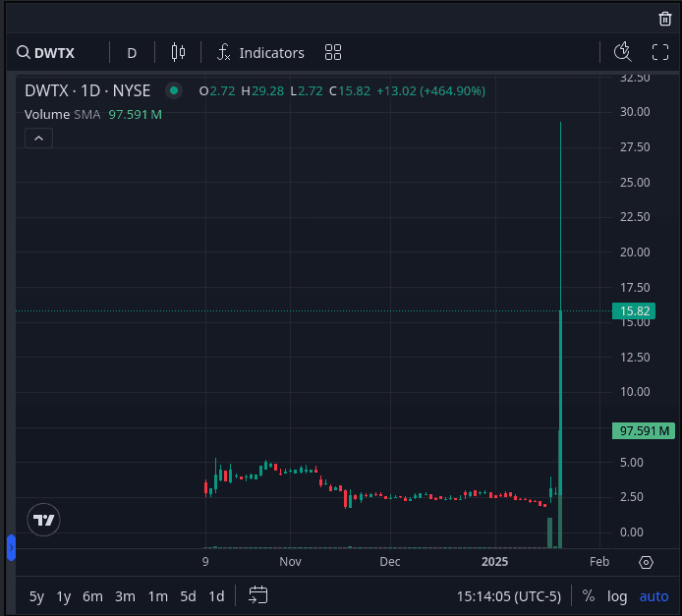The height and width of the screenshot is (616, 682).
Task: Collapse the indicator legend chevron
Action: (38, 139)
